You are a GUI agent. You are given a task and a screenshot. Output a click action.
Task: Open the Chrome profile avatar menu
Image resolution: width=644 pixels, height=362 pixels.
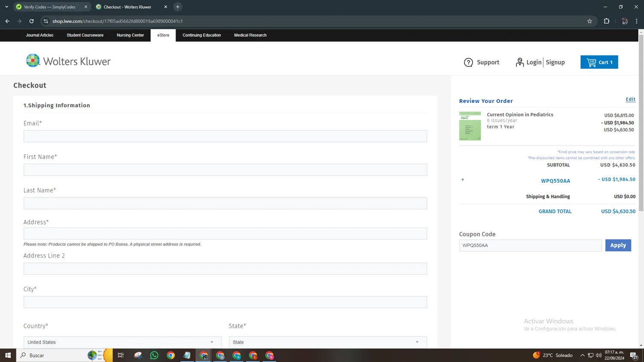click(624, 21)
